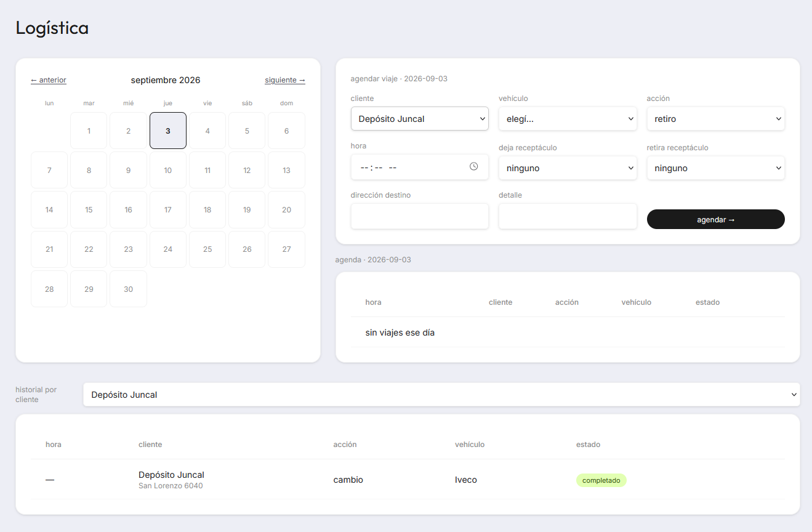Focus the hora time field
The width and height of the screenshot is (812, 532).
coord(420,167)
